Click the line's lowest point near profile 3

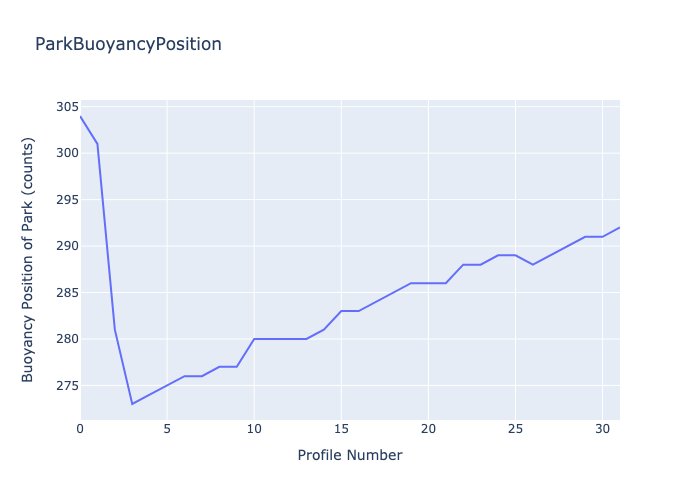pos(132,404)
